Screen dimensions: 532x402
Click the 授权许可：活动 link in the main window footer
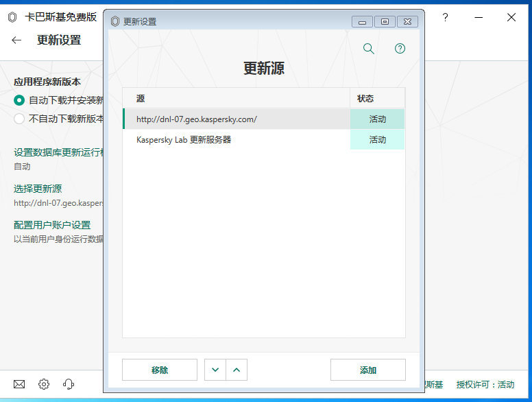coord(485,384)
